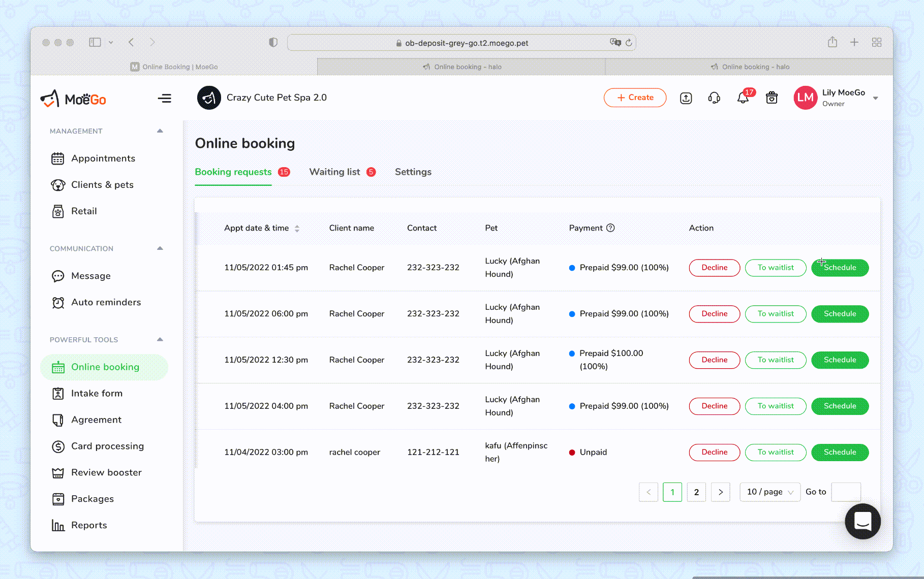
Task: Collapse the POWERFUL TOOLS section
Action: point(160,339)
